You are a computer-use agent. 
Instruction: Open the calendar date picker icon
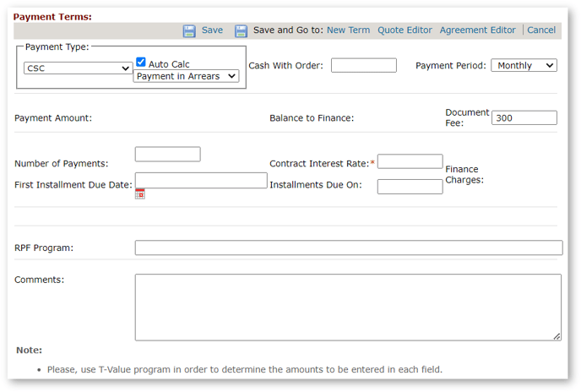tap(140, 193)
